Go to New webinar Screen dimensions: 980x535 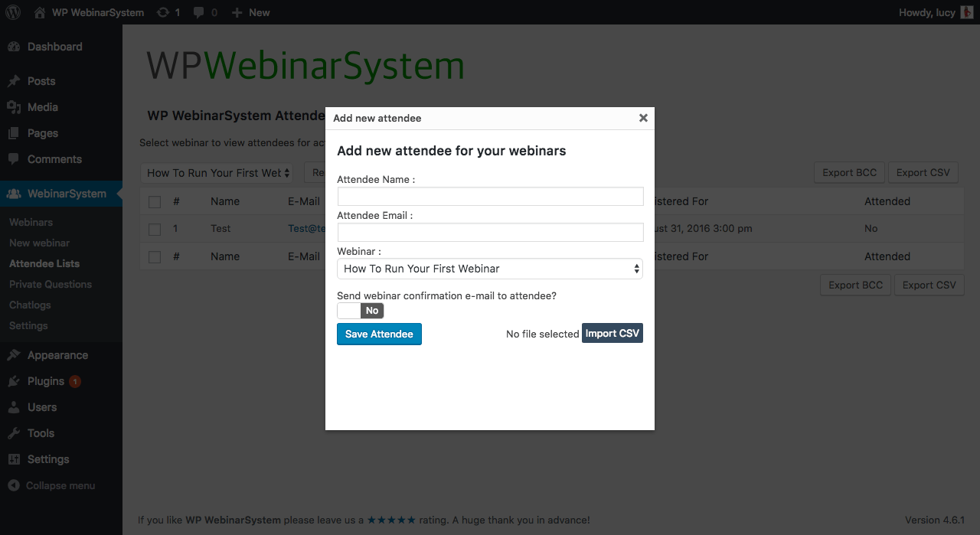(x=39, y=243)
